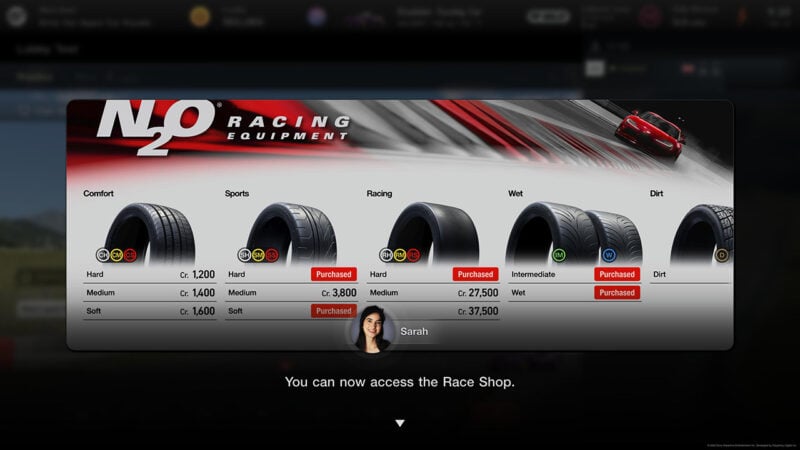800x450 pixels.
Task: Click the red CS Comfort Soft badge
Action: click(x=130, y=255)
